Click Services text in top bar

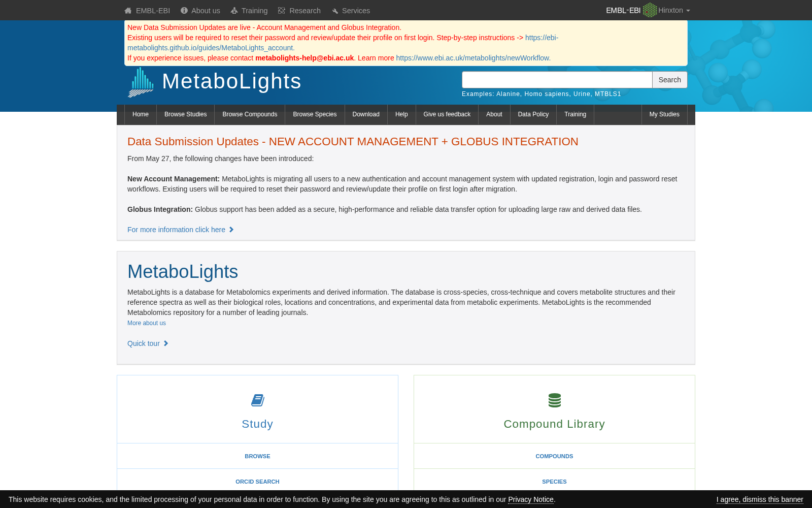coord(356,11)
